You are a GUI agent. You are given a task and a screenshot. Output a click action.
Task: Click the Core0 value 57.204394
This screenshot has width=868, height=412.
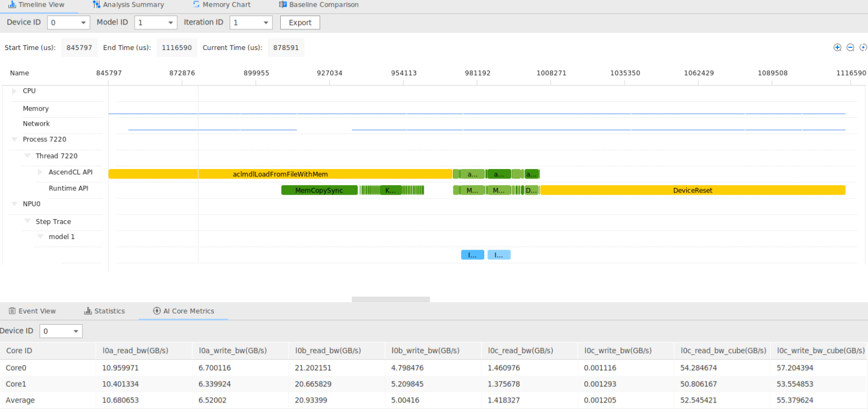[x=796, y=368]
